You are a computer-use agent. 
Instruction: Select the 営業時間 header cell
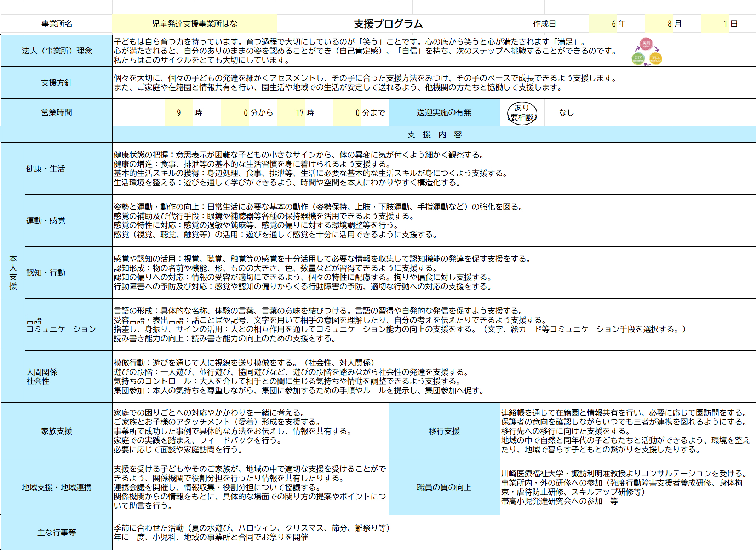[x=57, y=112]
